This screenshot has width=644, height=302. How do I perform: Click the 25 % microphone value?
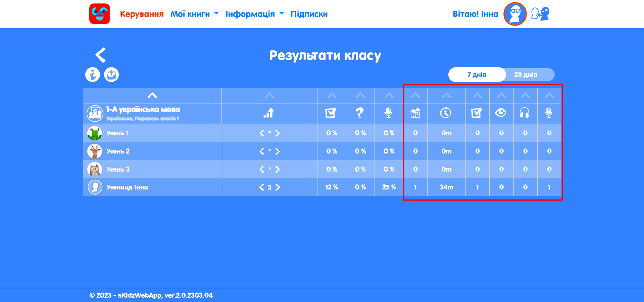[x=389, y=187]
